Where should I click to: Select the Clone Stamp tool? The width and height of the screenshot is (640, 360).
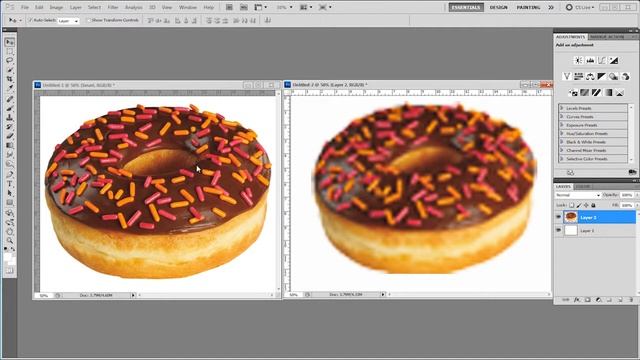10,118
